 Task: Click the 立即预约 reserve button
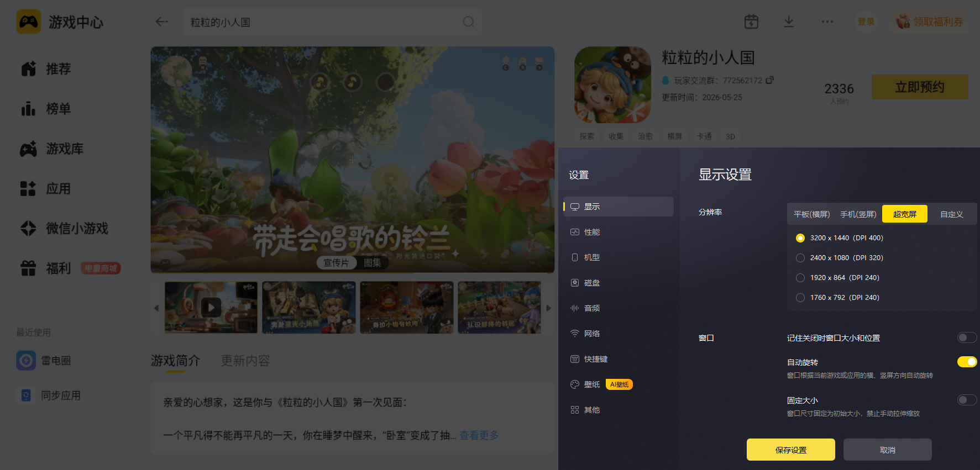click(x=920, y=87)
